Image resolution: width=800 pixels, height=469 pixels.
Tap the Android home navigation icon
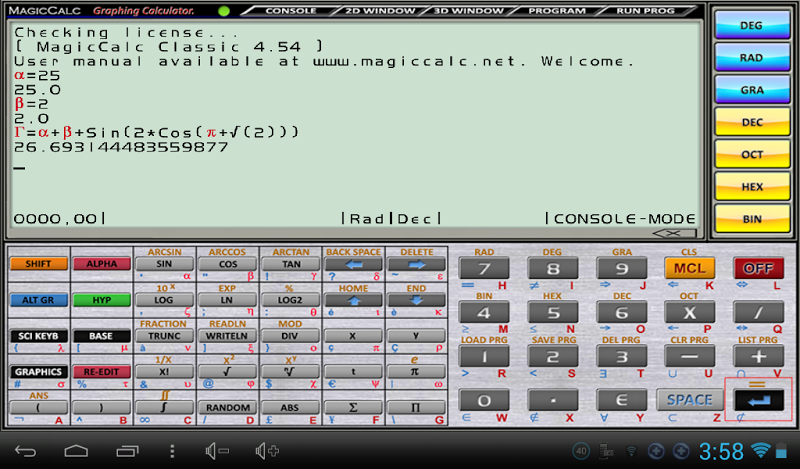76,451
